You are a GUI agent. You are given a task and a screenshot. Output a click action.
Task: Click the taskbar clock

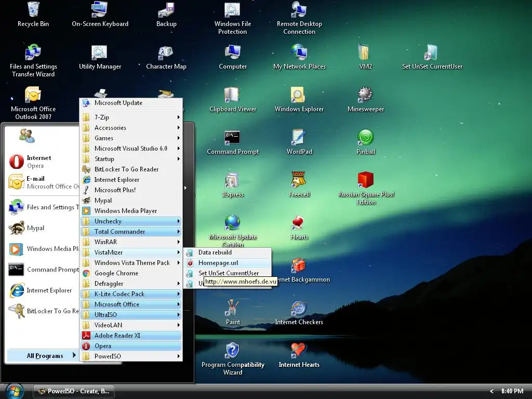point(512,391)
